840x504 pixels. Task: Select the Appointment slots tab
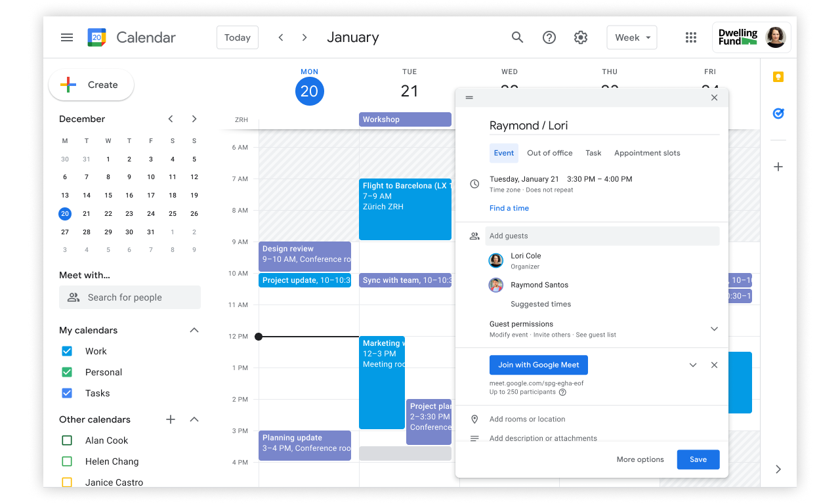pyautogui.click(x=647, y=153)
